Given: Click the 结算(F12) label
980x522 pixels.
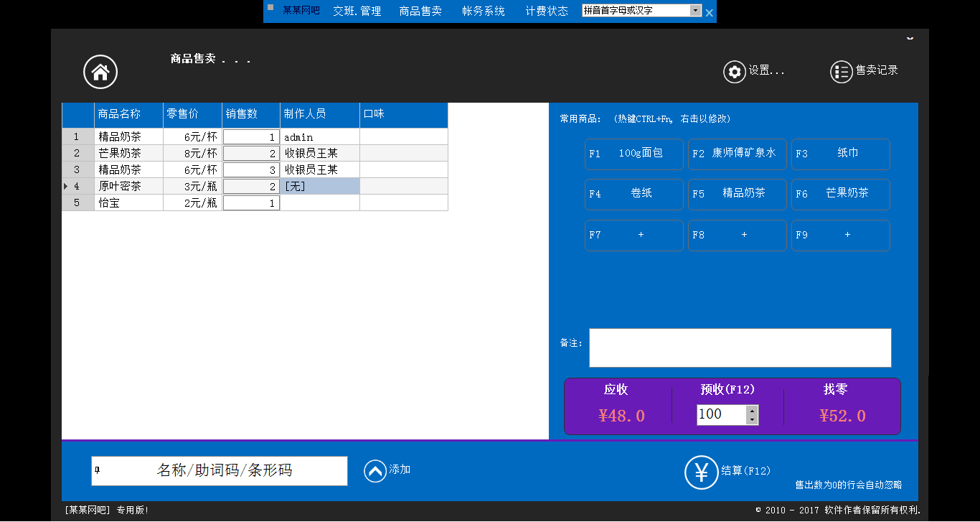Looking at the screenshot, I should (746, 471).
